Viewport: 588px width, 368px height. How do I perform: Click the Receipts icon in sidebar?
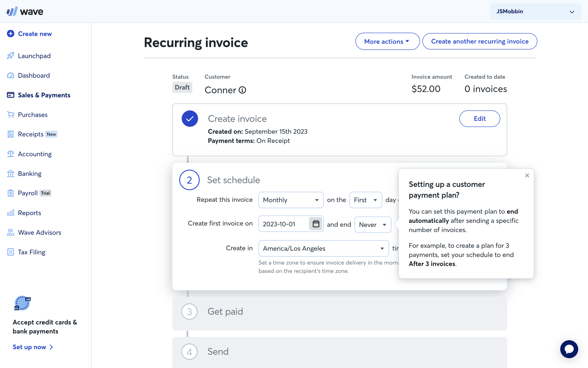pos(10,134)
